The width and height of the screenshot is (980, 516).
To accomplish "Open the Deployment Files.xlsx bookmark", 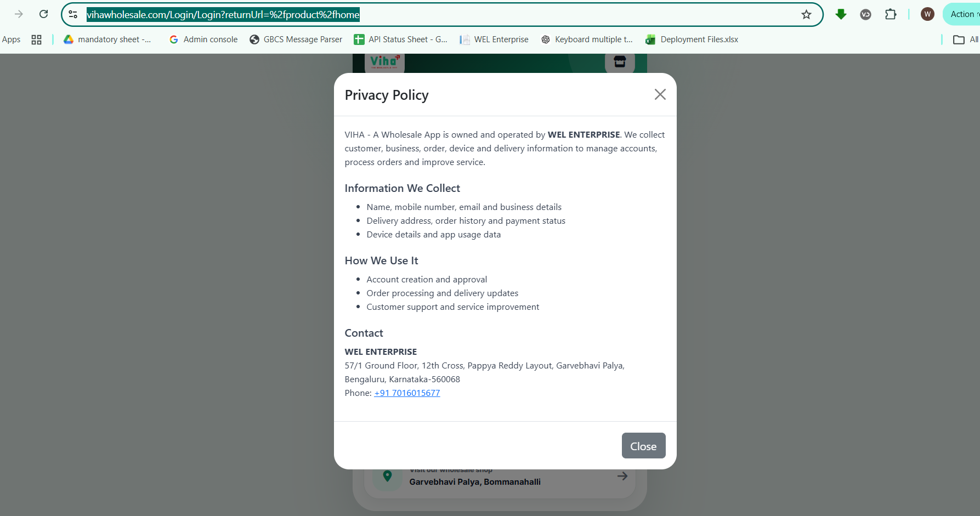I will pyautogui.click(x=692, y=39).
